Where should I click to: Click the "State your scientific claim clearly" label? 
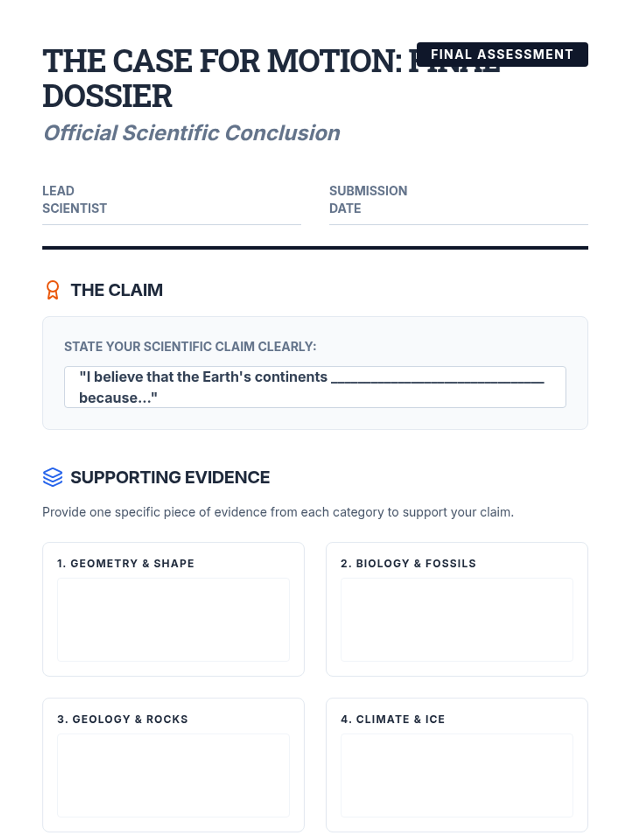[x=190, y=346]
